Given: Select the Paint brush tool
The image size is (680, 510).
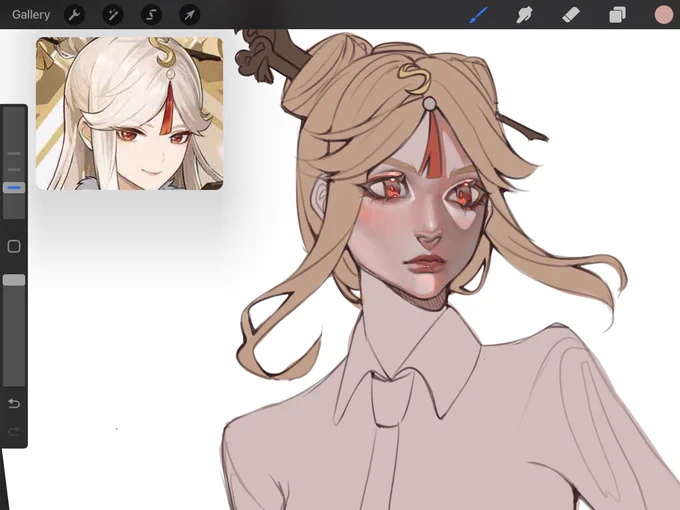Looking at the screenshot, I should pyautogui.click(x=479, y=15).
